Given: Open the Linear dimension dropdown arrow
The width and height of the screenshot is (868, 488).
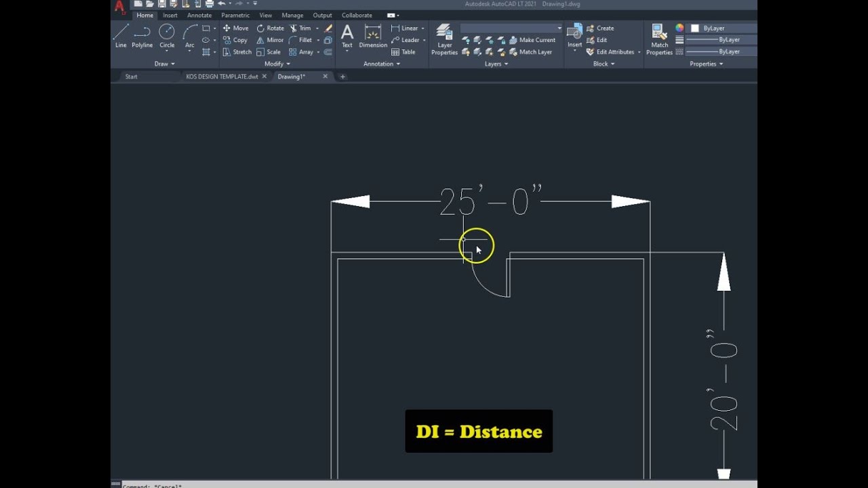Looking at the screenshot, I should (x=422, y=28).
